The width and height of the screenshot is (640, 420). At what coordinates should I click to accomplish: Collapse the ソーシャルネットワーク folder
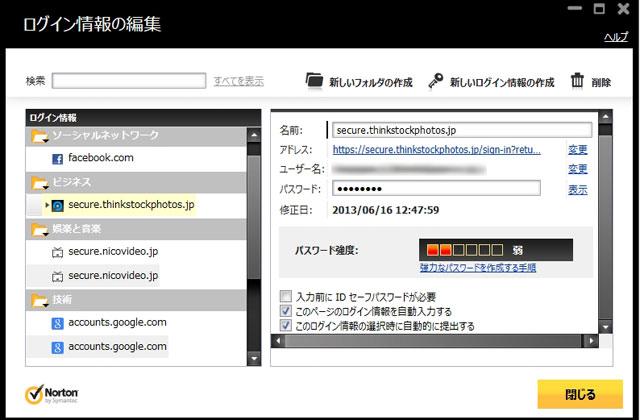[x=40, y=136]
